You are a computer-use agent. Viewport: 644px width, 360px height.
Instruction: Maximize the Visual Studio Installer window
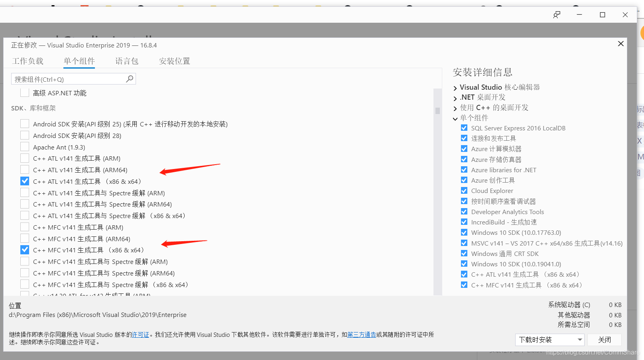603,15
